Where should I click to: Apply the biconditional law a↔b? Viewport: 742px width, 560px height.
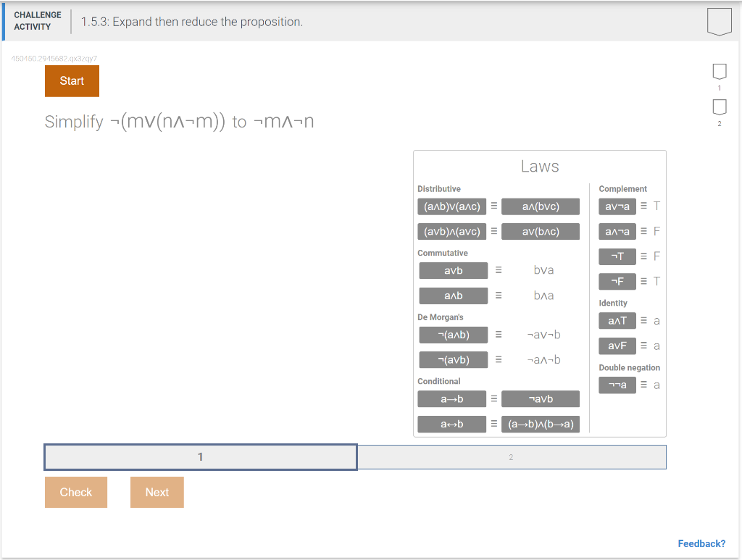pyautogui.click(x=451, y=424)
